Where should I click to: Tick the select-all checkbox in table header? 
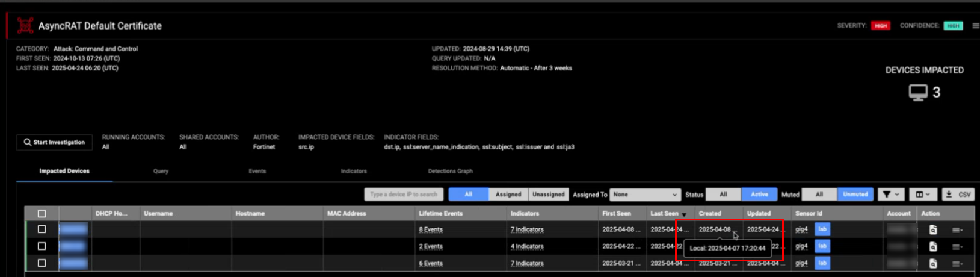pos(42,214)
